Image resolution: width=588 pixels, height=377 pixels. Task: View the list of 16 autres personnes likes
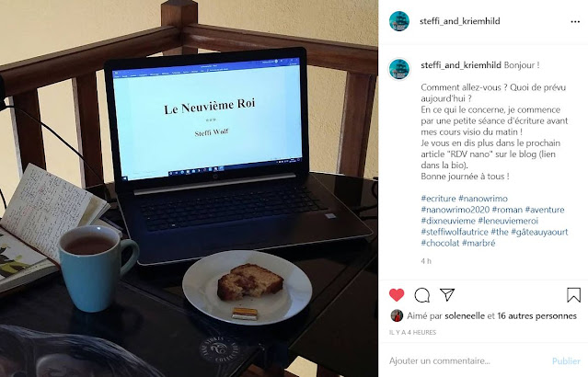pyautogui.click(x=536, y=316)
